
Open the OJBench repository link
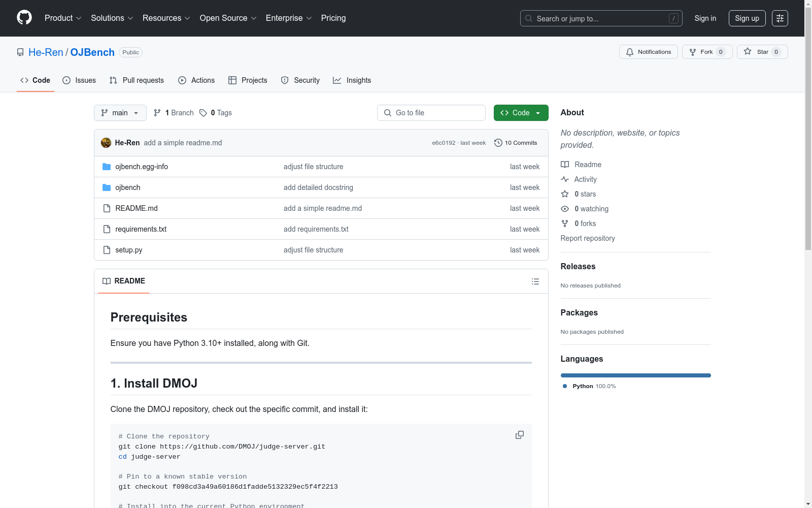point(92,52)
